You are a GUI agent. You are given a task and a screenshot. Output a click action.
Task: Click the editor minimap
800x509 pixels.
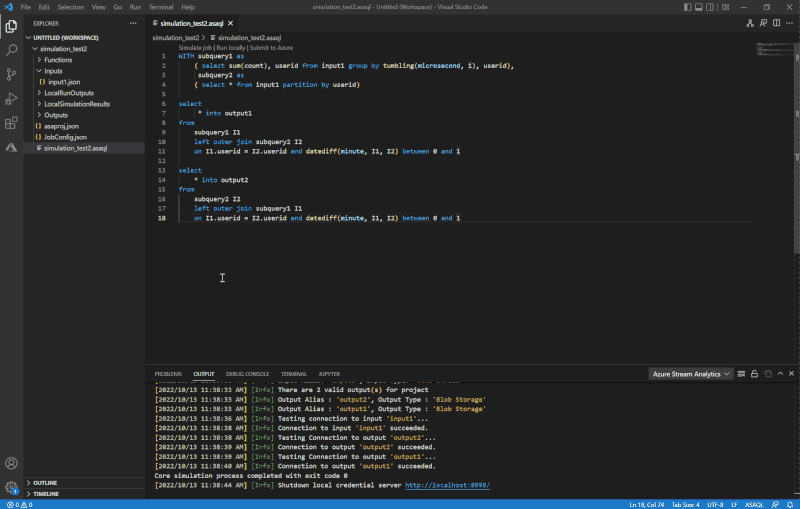click(773, 48)
